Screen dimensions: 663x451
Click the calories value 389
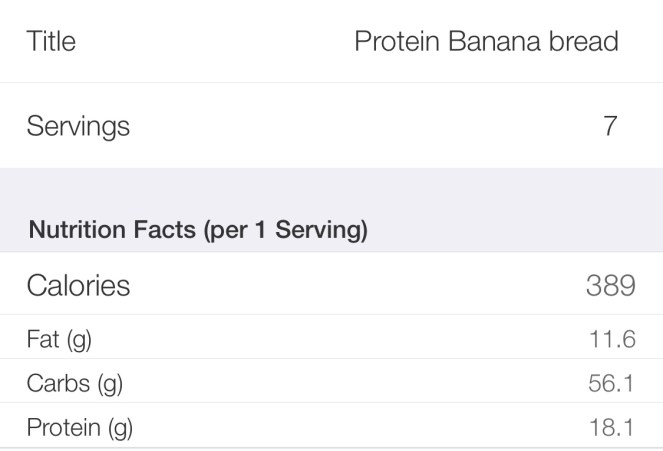click(x=610, y=285)
